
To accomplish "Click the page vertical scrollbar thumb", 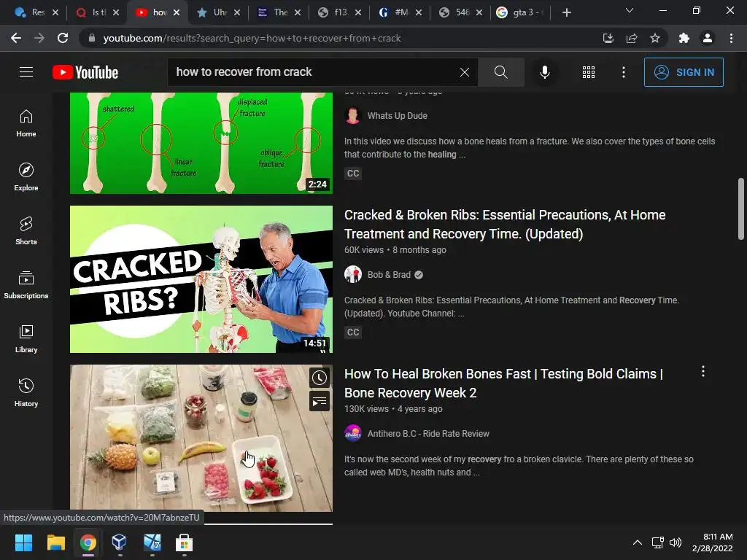I will click(x=741, y=209).
